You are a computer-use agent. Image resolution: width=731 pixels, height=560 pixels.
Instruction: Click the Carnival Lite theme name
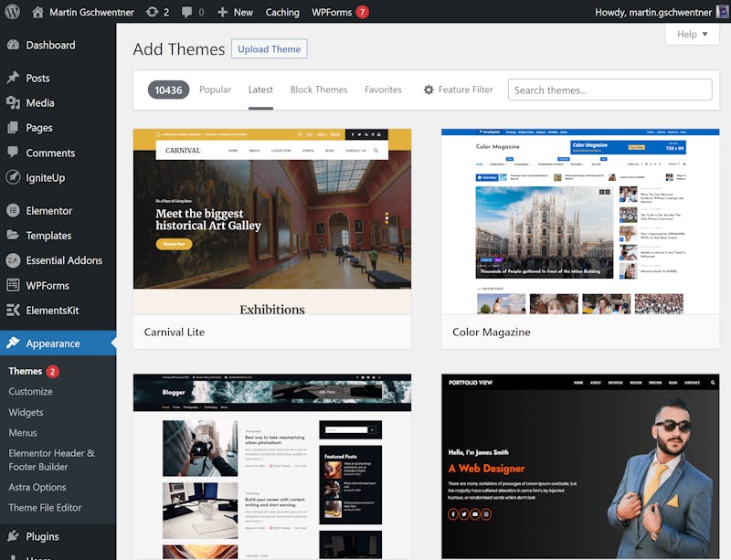coord(175,332)
